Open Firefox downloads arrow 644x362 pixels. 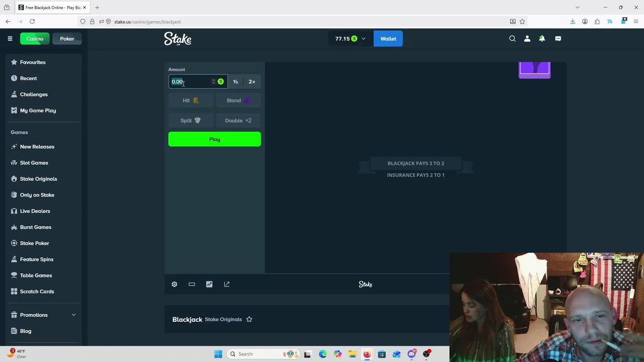pyautogui.click(x=573, y=22)
